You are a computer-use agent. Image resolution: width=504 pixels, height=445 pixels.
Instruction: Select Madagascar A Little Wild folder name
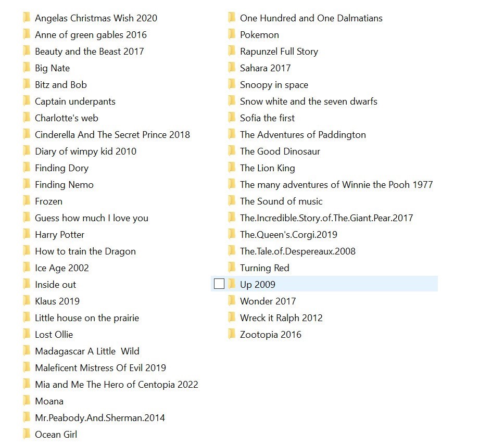click(x=87, y=351)
